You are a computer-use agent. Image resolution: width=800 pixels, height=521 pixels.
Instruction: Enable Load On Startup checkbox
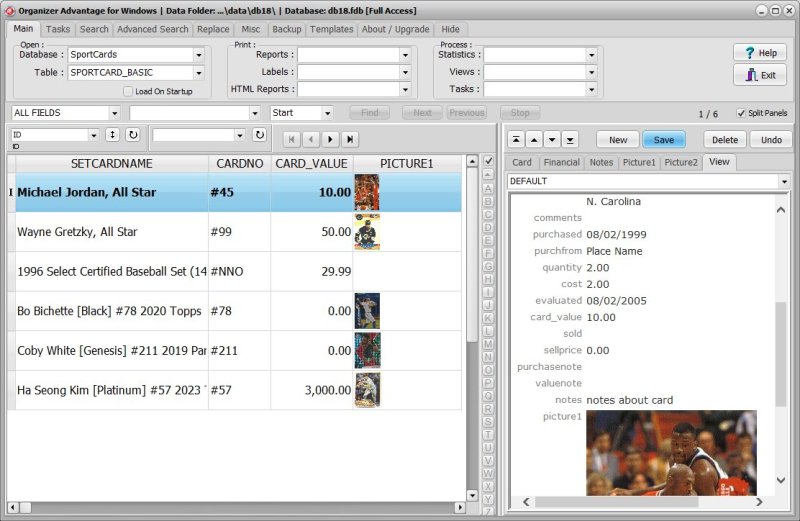(128, 91)
